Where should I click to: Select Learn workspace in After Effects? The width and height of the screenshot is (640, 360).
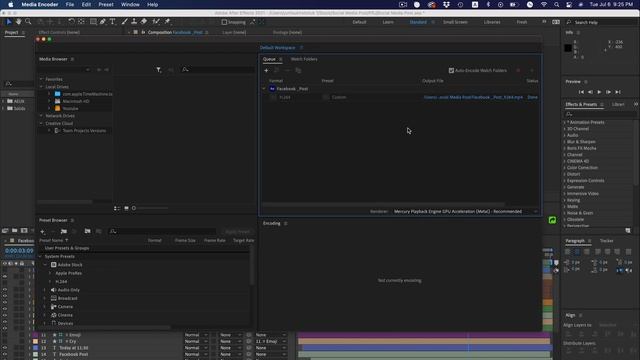pyautogui.click(x=388, y=22)
